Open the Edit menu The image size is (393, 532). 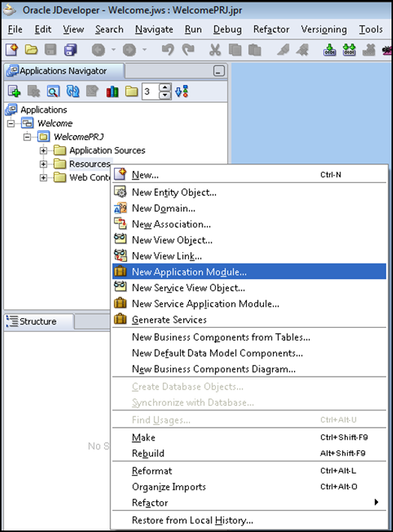[x=43, y=29]
